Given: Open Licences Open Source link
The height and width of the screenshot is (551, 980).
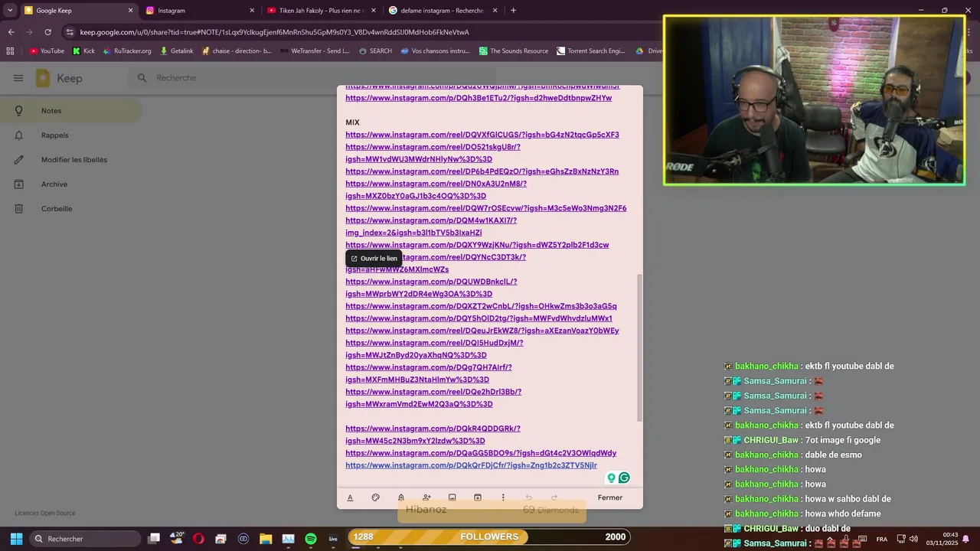Looking at the screenshot, I should pos(45,514).
